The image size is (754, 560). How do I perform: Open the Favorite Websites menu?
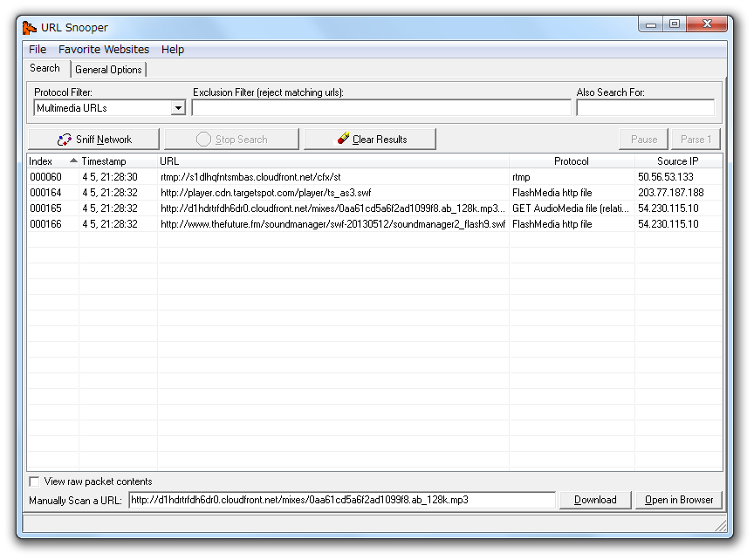(104, 50)
